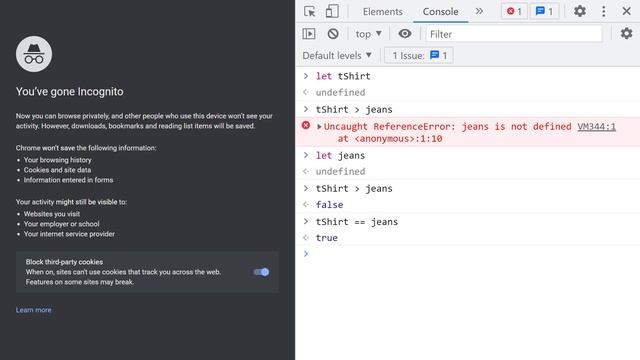Expand the Uncaught ReferenceError message
Image resolution: width=640 pixels, height=360 pixels.
[x=319, y=127]
